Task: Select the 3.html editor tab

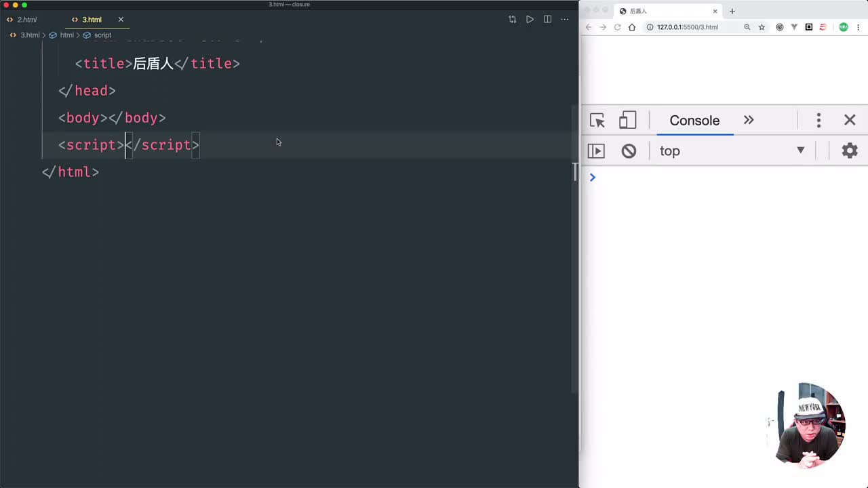Action: pos(92,20)
